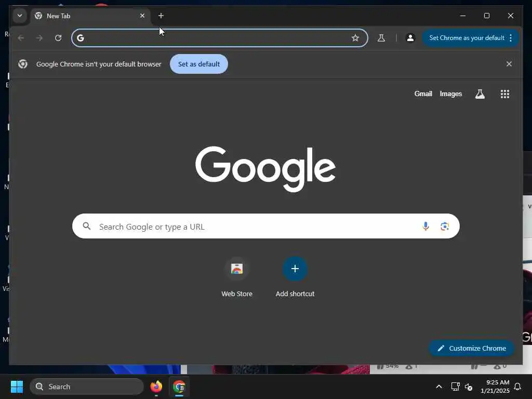The height and width of the screenshot is (399, 532).
Task: Reload the current page
Action: click(58, 38)
